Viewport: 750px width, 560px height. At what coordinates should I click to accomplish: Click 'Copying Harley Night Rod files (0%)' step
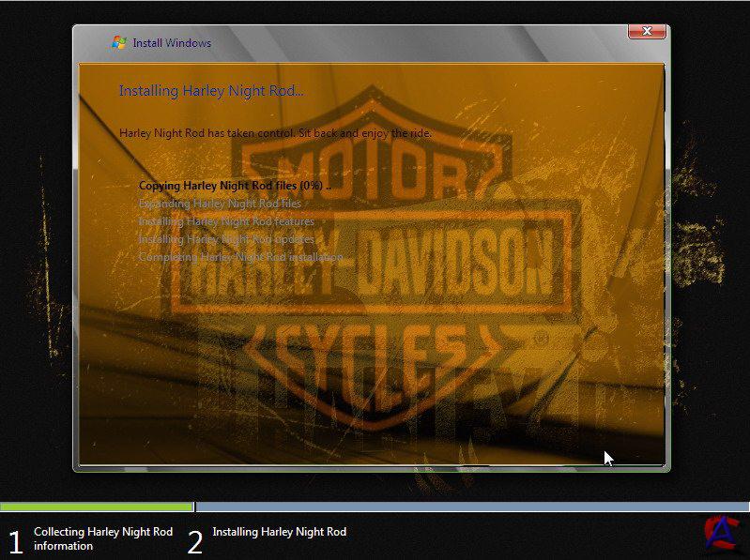tap(235, 186)
